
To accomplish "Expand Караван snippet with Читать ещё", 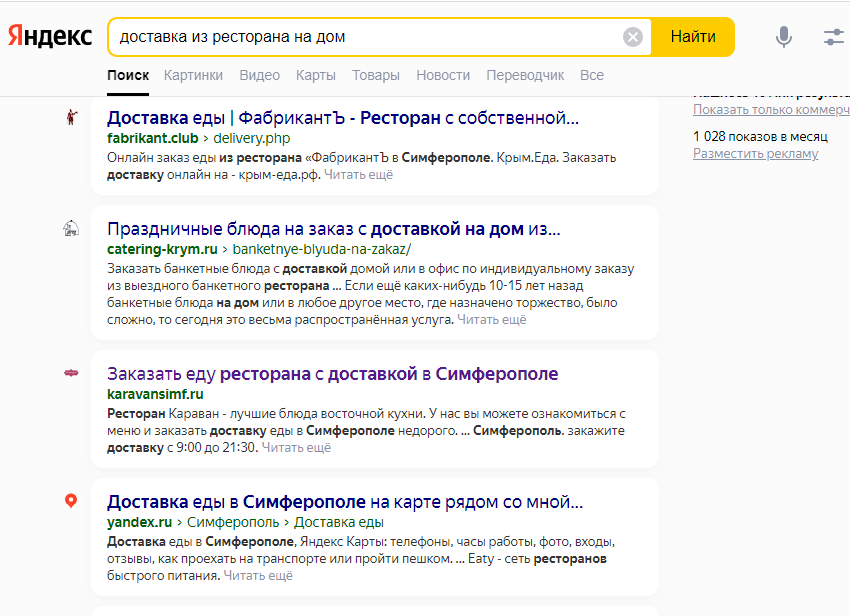I will [296, 448].
